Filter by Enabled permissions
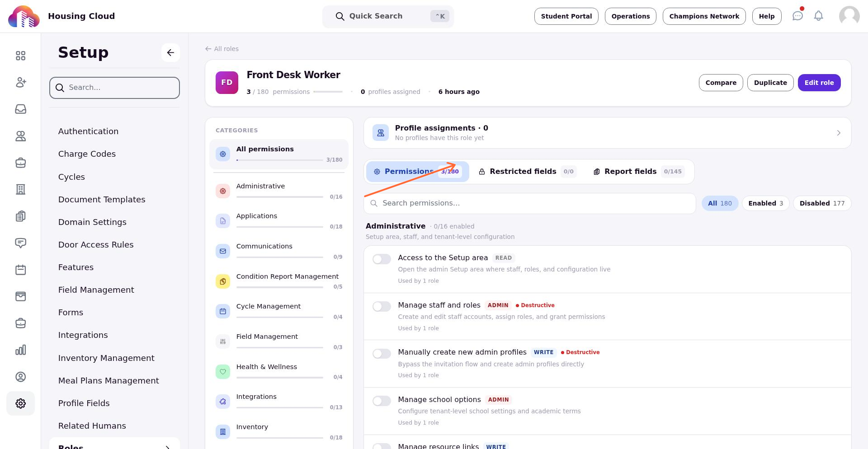 tap(765, 203)
